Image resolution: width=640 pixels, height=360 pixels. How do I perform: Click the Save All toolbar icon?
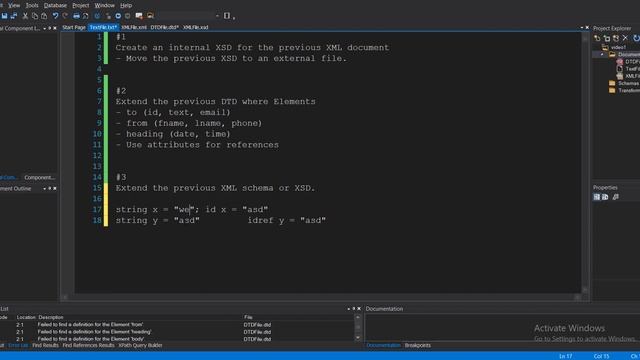(14, 16)
